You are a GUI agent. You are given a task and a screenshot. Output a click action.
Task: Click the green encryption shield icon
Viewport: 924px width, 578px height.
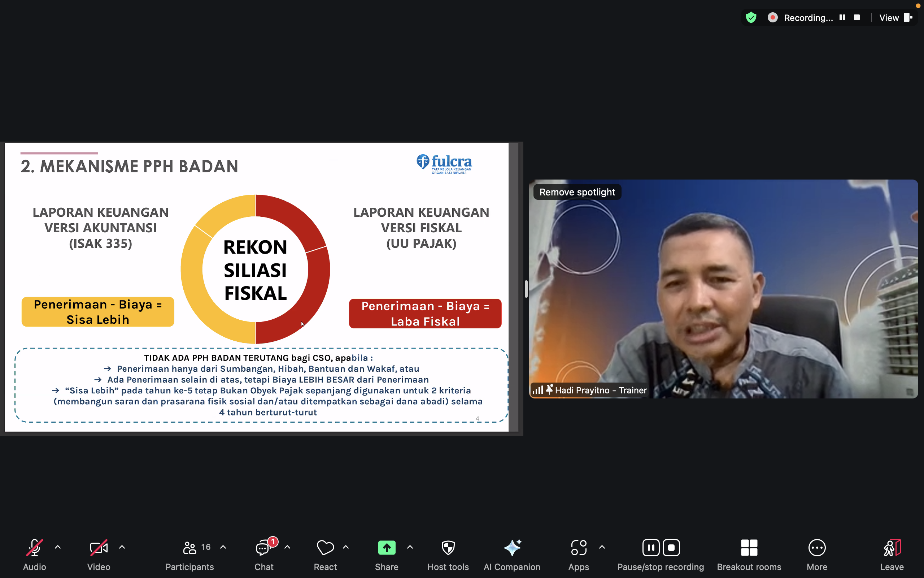click(751, 18)
